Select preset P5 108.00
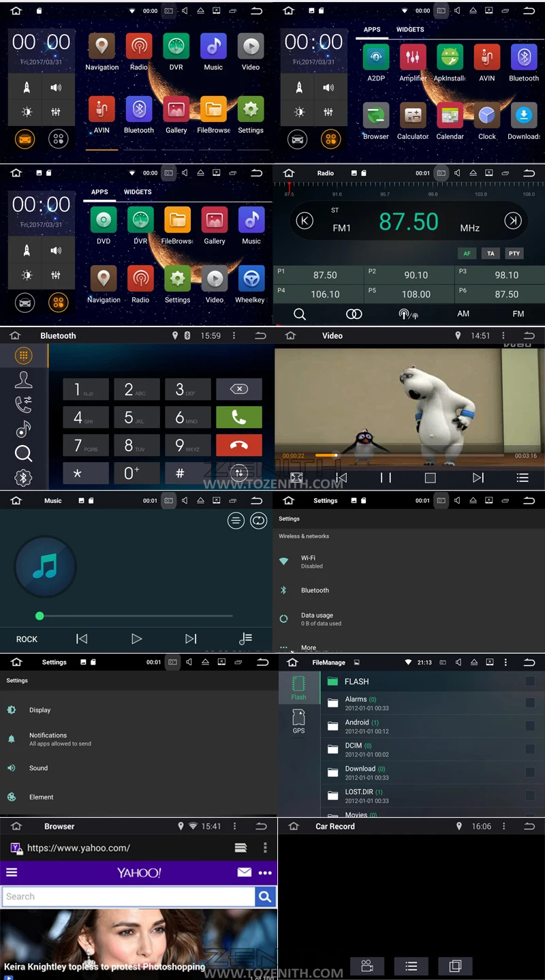Image resolution: width=545 pixels, height=980 pixels. tap(409, 294)
